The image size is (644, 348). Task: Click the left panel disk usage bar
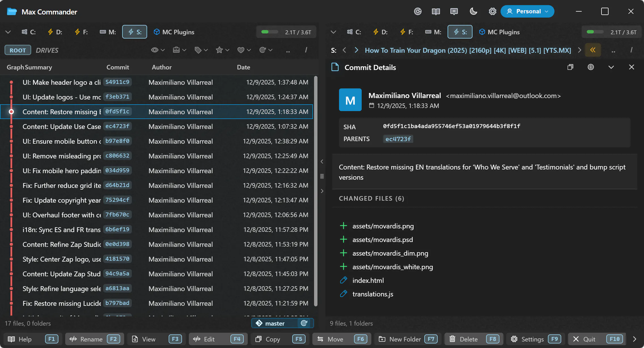[x=286, y=32]
